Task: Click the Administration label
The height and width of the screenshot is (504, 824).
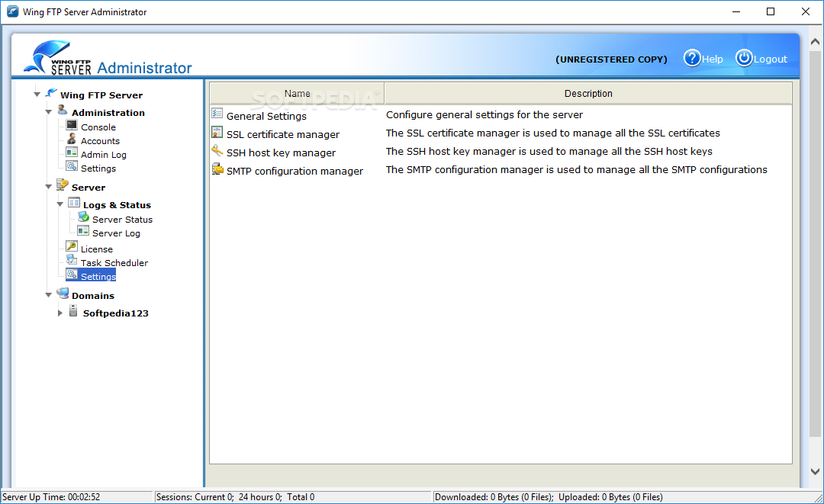Action: click(x=108, y=112)
